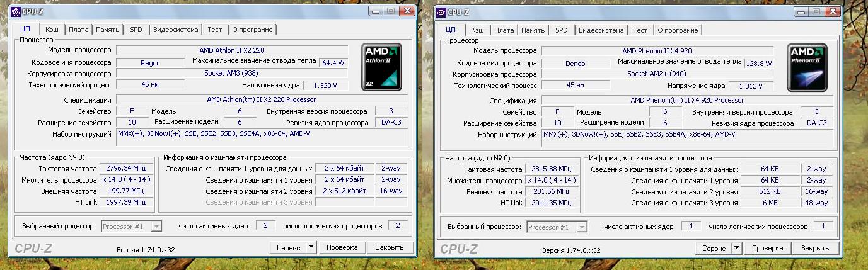Click Проверка button in right window
The image size is (868, 270).
click(768, 248)
